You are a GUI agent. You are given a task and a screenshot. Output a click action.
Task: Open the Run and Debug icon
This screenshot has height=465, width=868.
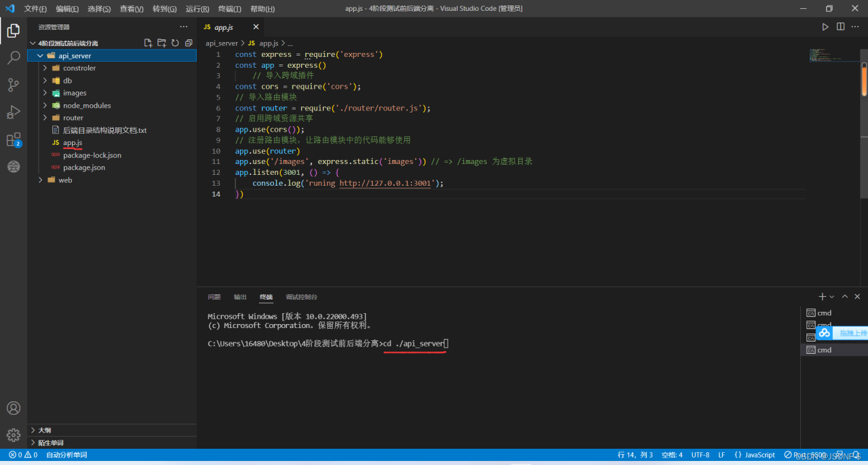click(14, 112)
